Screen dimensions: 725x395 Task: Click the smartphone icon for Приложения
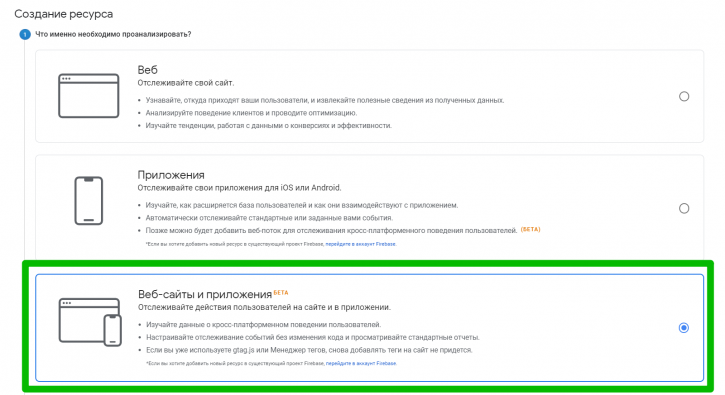(89, 201)
